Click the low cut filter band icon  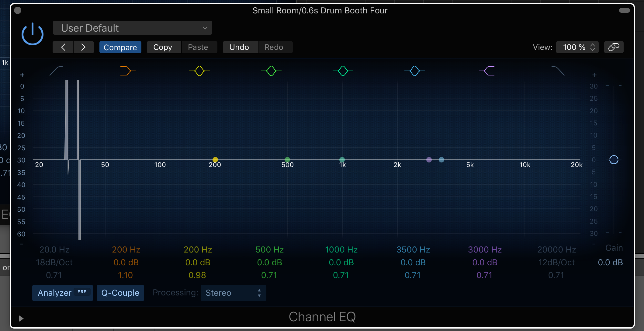56,71
